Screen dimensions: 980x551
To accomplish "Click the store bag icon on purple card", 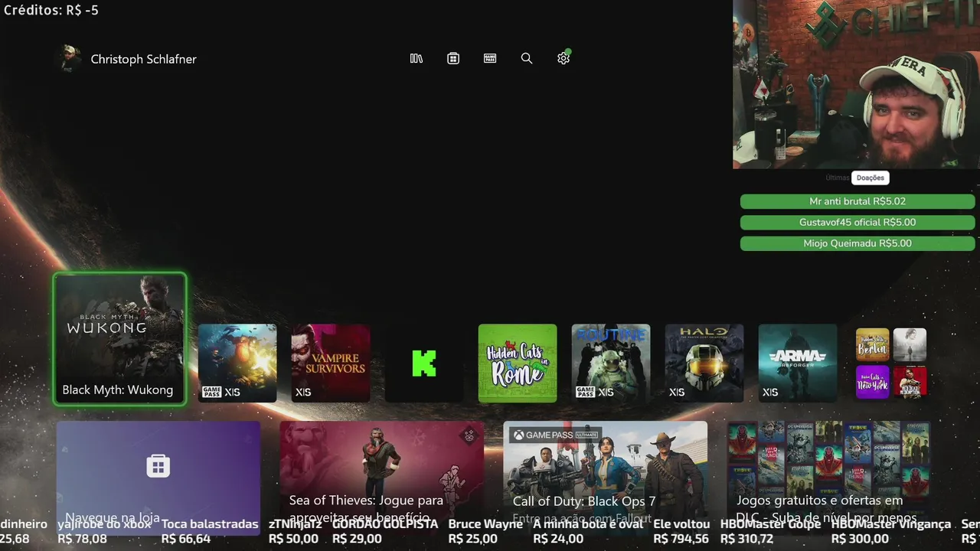I will [158, 465].
